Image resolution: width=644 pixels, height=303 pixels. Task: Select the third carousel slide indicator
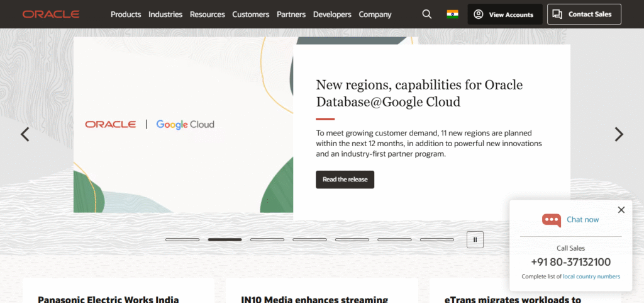267,239
